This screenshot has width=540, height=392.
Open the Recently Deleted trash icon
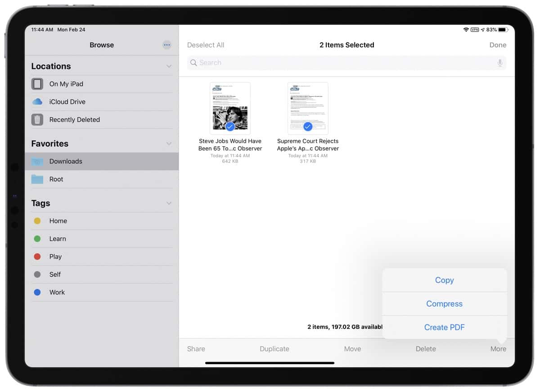37,120
